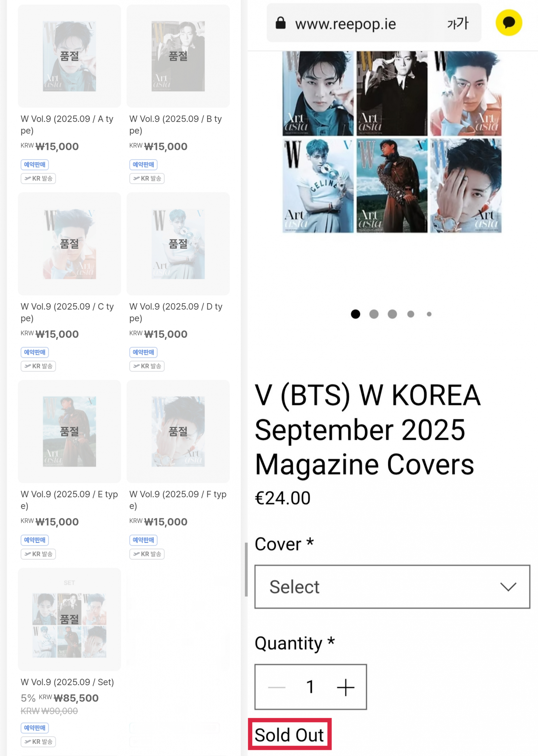Click the Sold Out button
Image resolution: width=538 pixels, height=756 pixels.
point(290,735)
